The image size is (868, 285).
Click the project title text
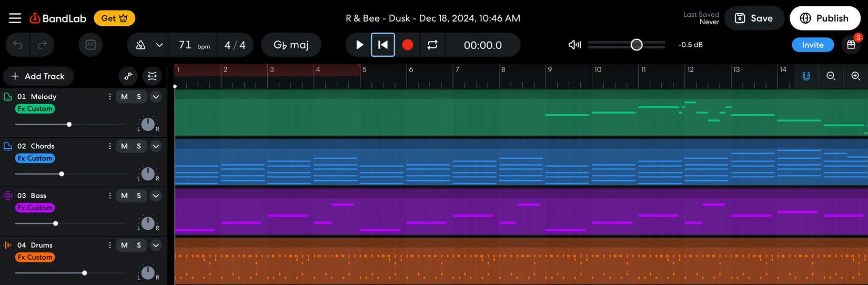[x=433, y=18]
